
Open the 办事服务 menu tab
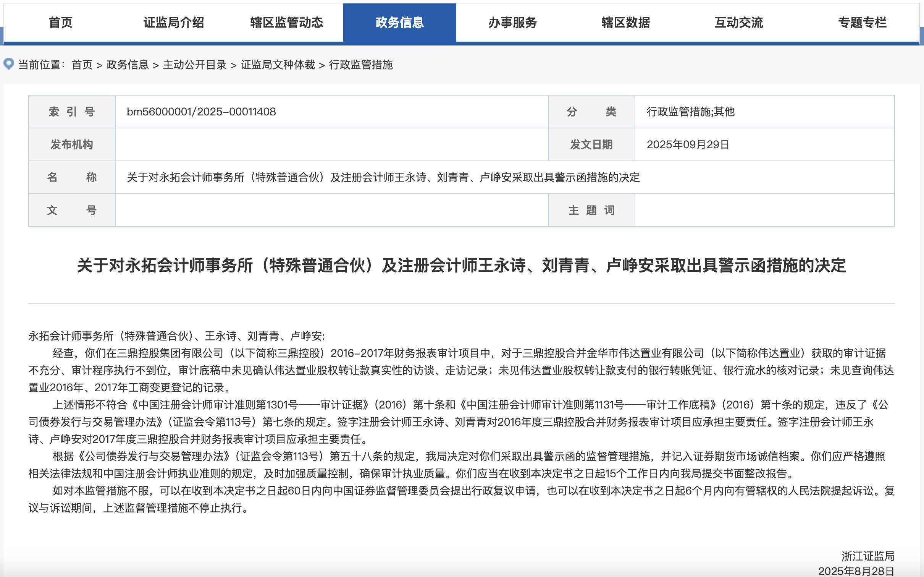(512, 23)
